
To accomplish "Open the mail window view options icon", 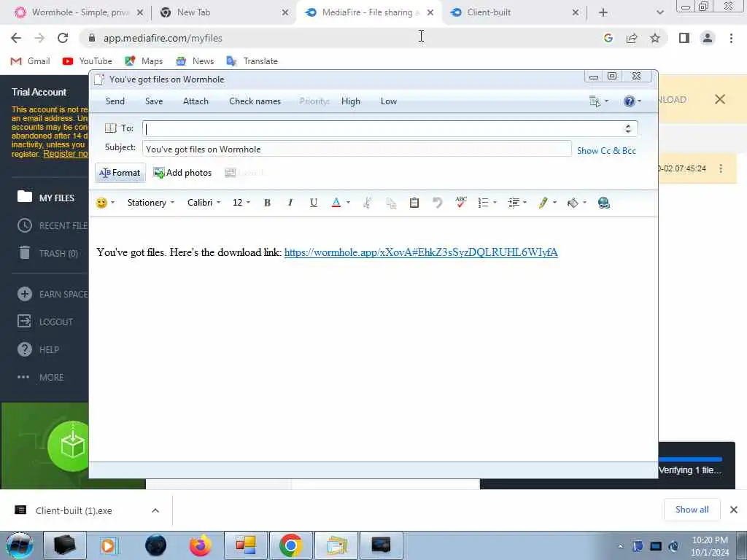I will 595,101.
